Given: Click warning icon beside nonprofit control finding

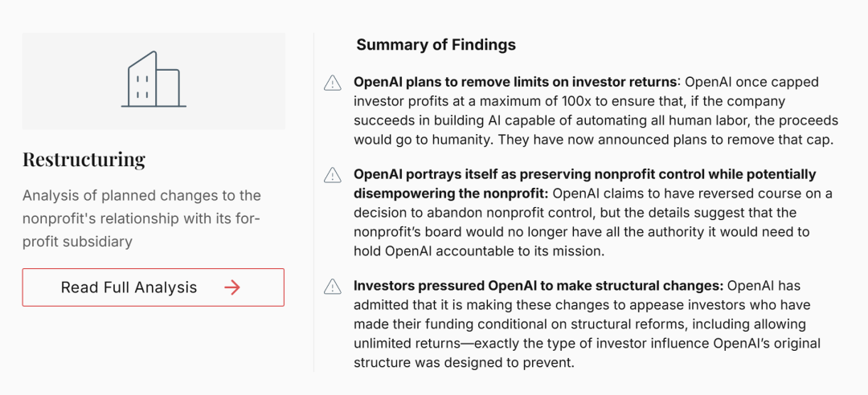Looking at the screenshot, I should (x=332, y=175).
